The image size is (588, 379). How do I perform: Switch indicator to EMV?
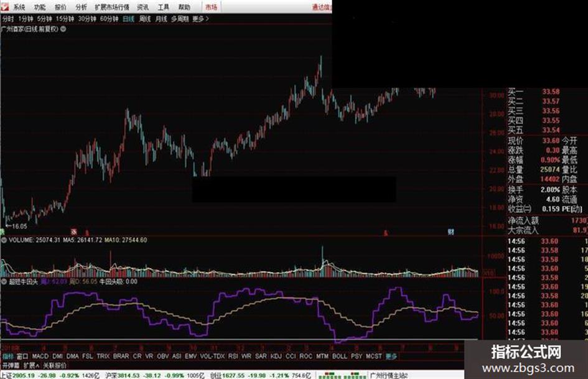[191, 357]
